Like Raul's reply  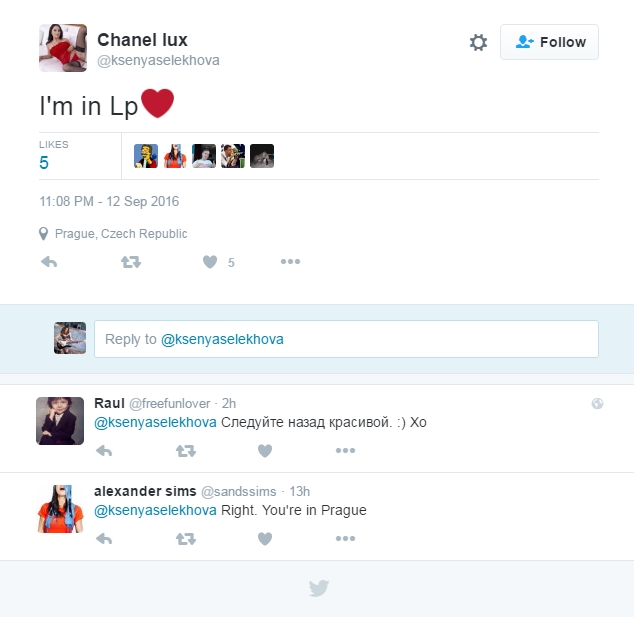(265, 451)
